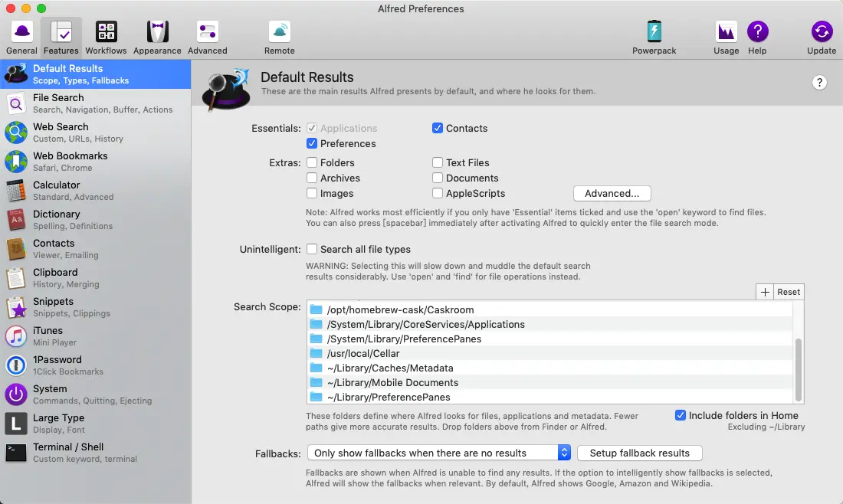
Task: Select /System/Library/PreferencePanes row
Action: tap(549, 339)
